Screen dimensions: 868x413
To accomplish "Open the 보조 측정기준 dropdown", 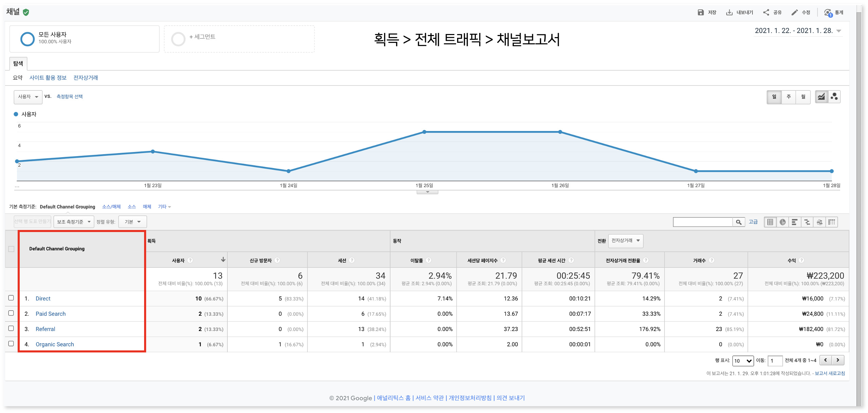I will click(73, 222).
